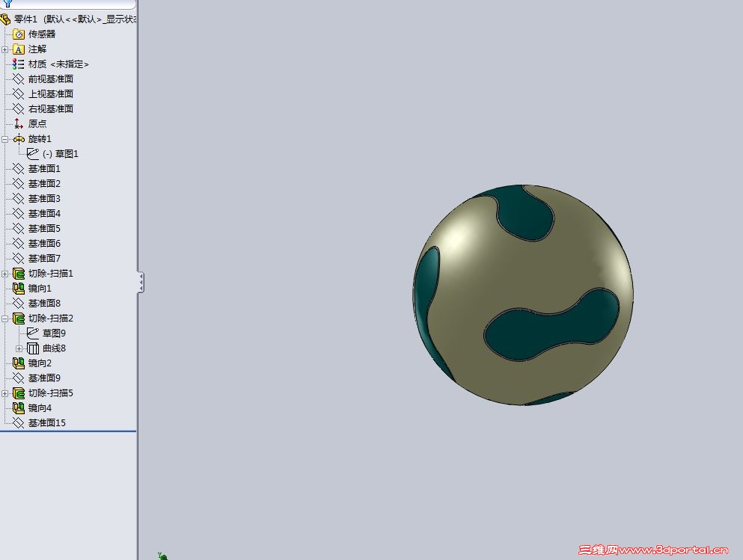Click the sphere model in viewport

523,295
